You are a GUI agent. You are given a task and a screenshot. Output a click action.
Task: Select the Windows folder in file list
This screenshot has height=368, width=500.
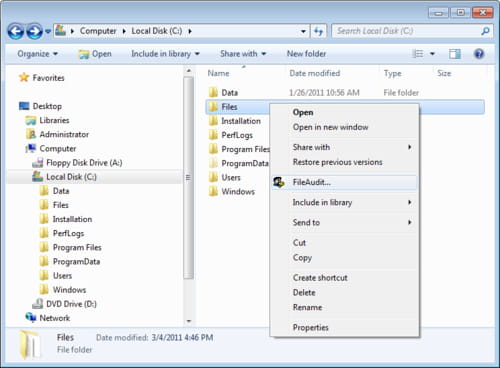[231, 192]
